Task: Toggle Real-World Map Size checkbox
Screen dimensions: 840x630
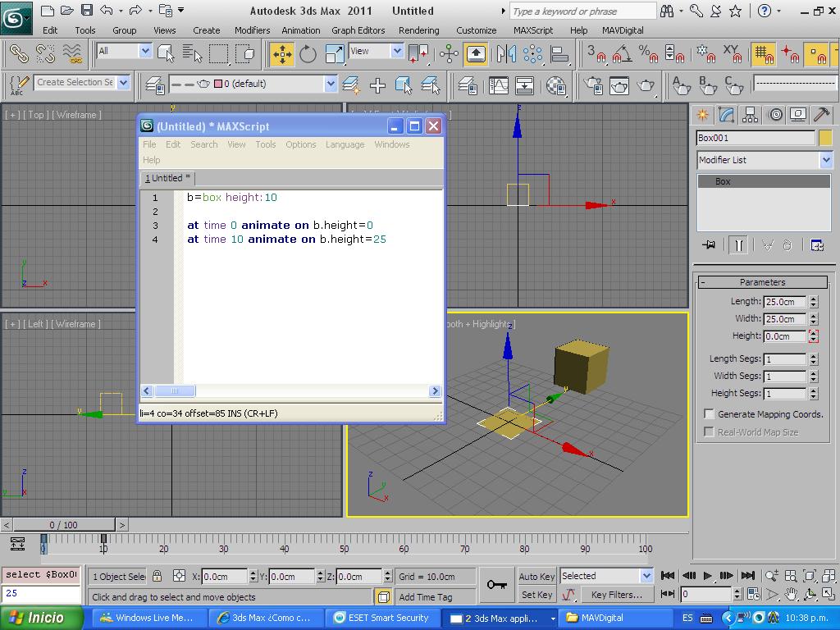Action: [709, 431]
